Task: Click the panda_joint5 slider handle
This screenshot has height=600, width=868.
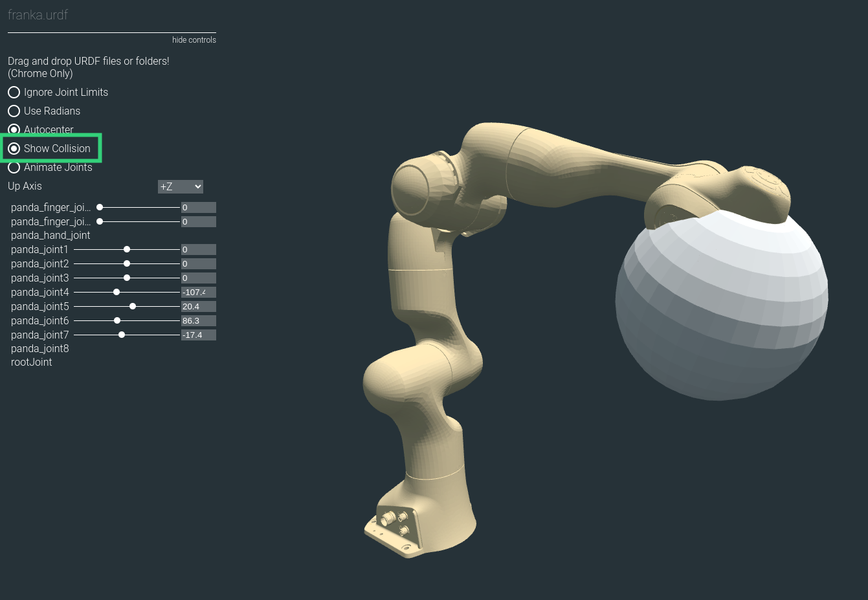Action: point(132,306)
